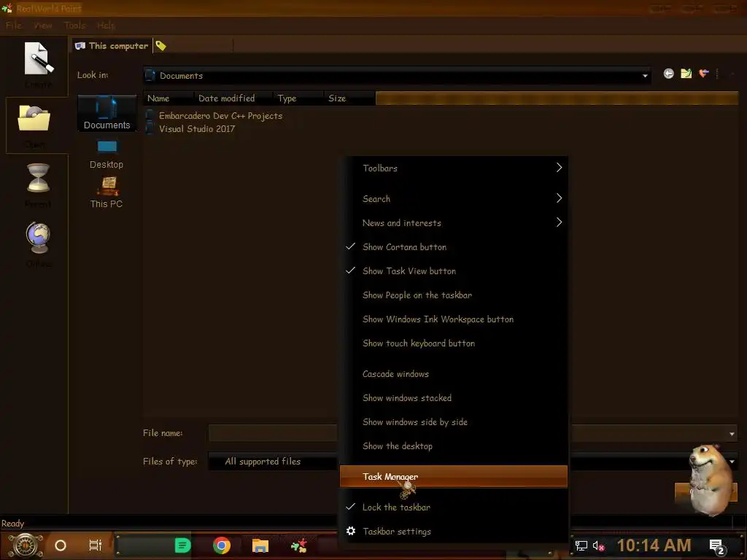
Task: Select the Open folder icon in sidebar
Action: coord(34,118)
